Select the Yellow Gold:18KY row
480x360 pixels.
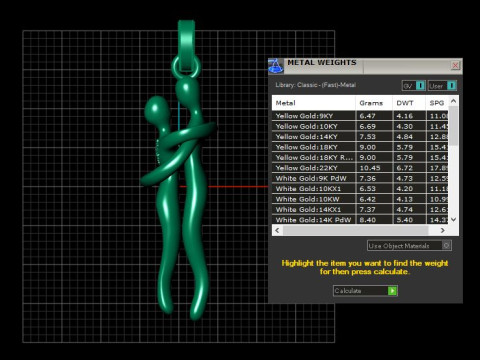click(360, 147)
